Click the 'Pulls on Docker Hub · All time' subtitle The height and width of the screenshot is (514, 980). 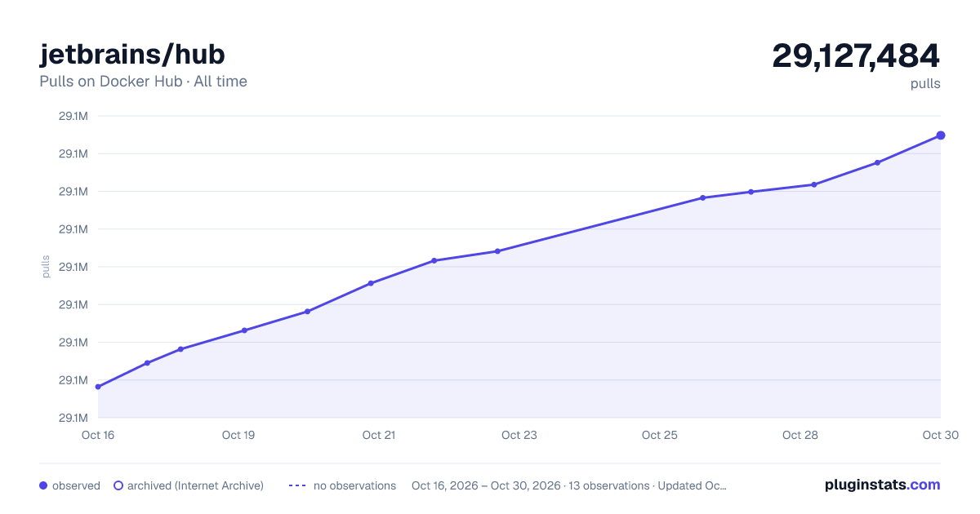[143, 82]
